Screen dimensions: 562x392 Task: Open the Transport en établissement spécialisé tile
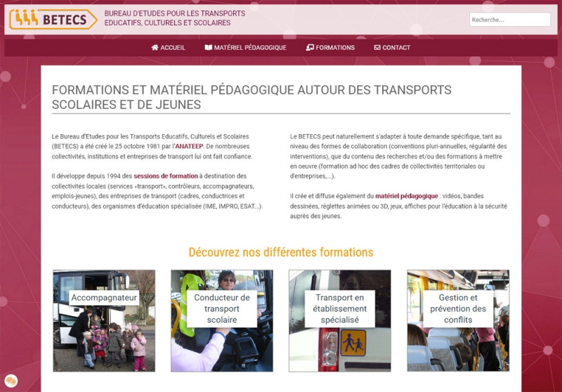tap(340, 320)
